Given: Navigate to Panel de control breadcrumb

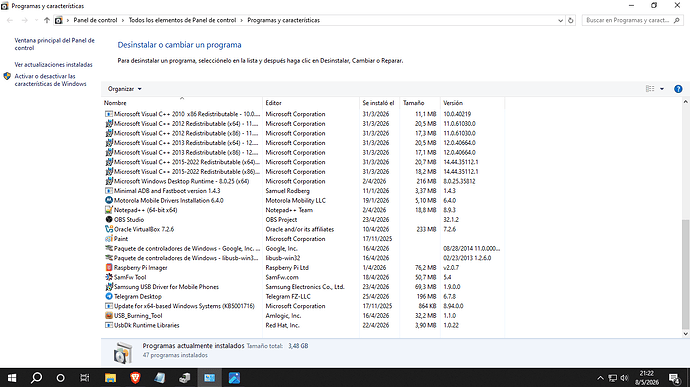Looking at the screenshot, I should point(95,20).
